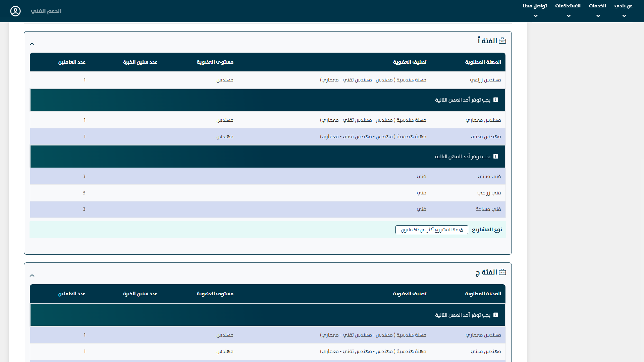Click project value tag أكثر من 50 مليون
Image resolution: width=644 pixels, height=362 pixels.
coord(432,230)
